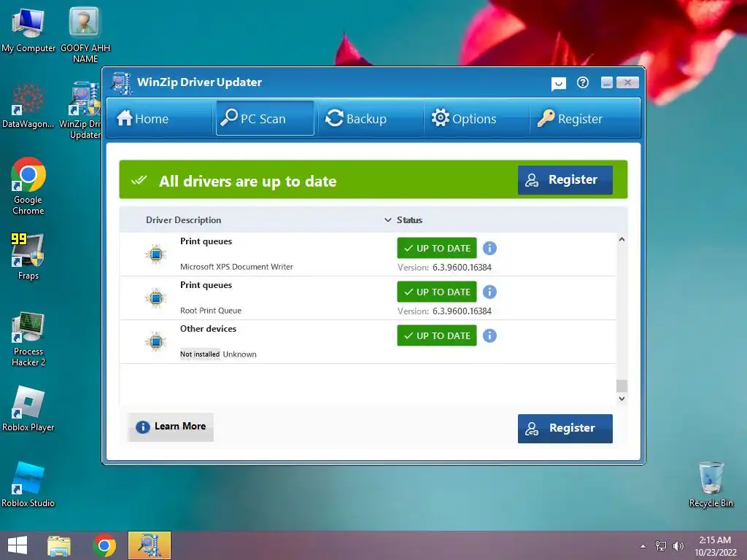This screenshot has width=747, height=560.
Task: Open the Register tab with key icon
Action: (584, 118)
